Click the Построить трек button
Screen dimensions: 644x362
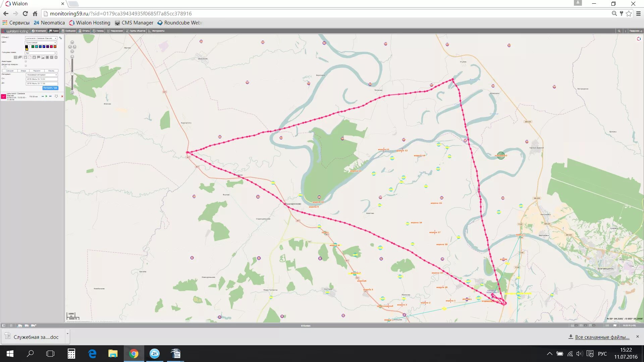pyautogui.click(x=50, y=88)
